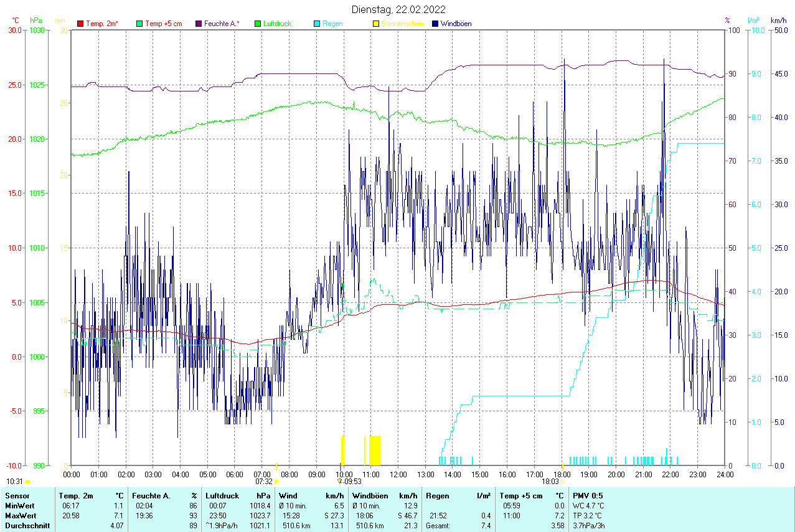Click the 'km/h' unit label of the wind axis
Image resolution: width=795 pixels, height=532 pixels.
778,21
